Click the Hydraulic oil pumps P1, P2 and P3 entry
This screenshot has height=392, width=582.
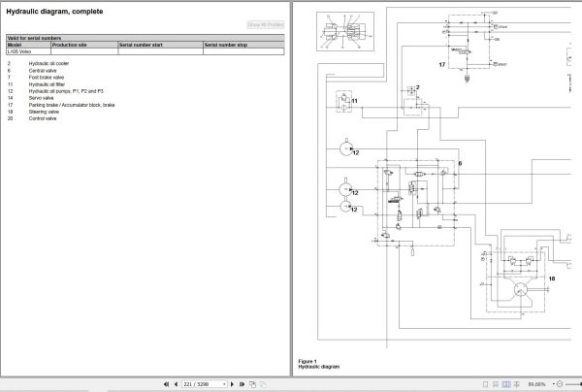(66, 91)
